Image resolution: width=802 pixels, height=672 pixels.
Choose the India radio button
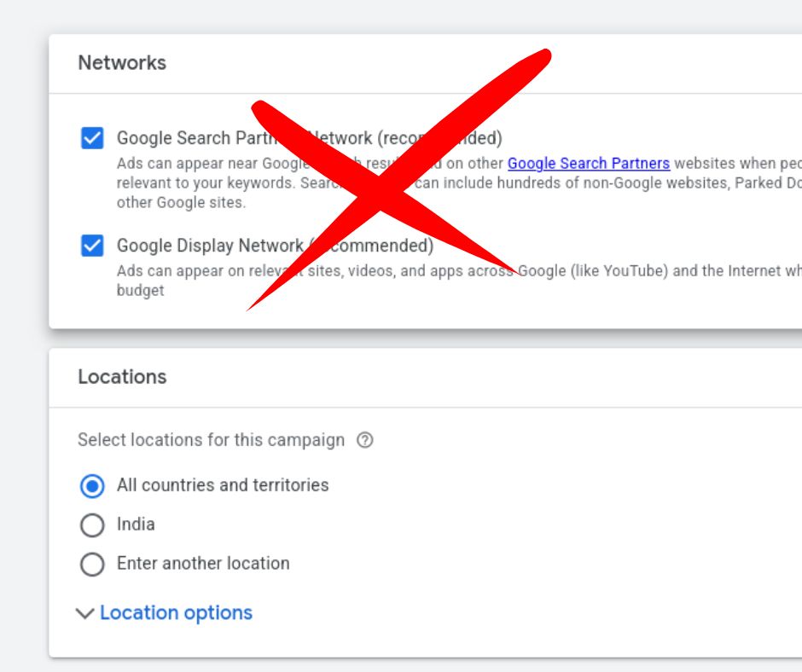[x=92, y=525]
